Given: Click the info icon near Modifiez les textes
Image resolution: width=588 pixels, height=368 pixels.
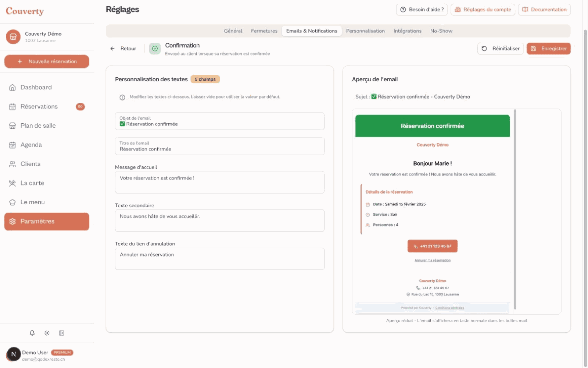Looking at the screenshot, I should point(122,98).
